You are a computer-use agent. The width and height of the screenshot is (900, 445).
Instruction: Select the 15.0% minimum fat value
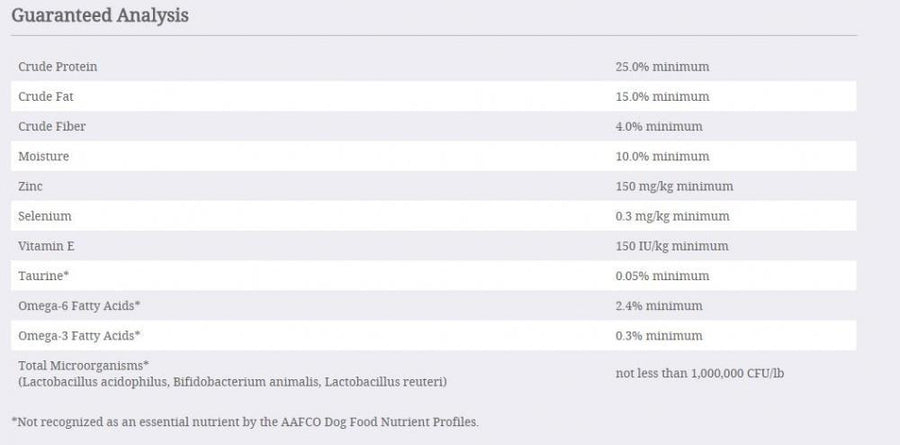coord(662,96)
